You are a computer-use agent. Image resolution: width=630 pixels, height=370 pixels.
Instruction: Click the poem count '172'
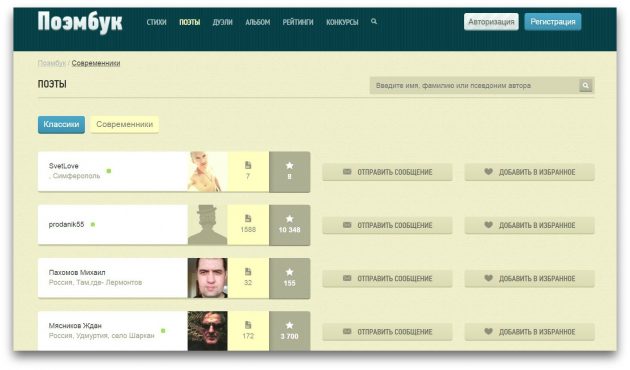248,336
